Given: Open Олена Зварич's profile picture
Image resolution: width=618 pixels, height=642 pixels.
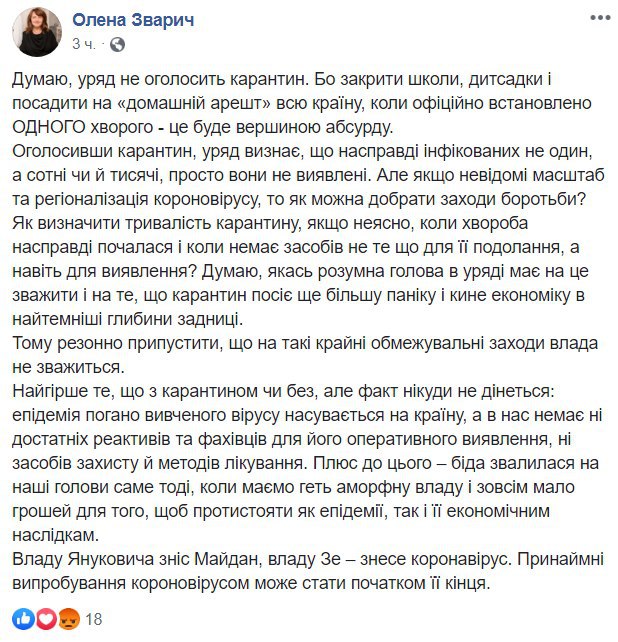Looking at the screenshot, I should pyautogui.click(x=36, y=32).
